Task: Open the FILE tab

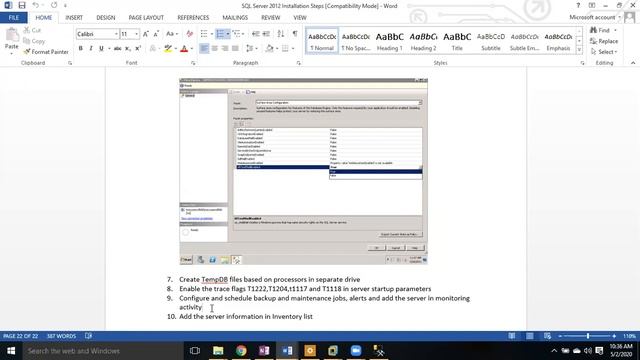Action: tap(13, 18)
